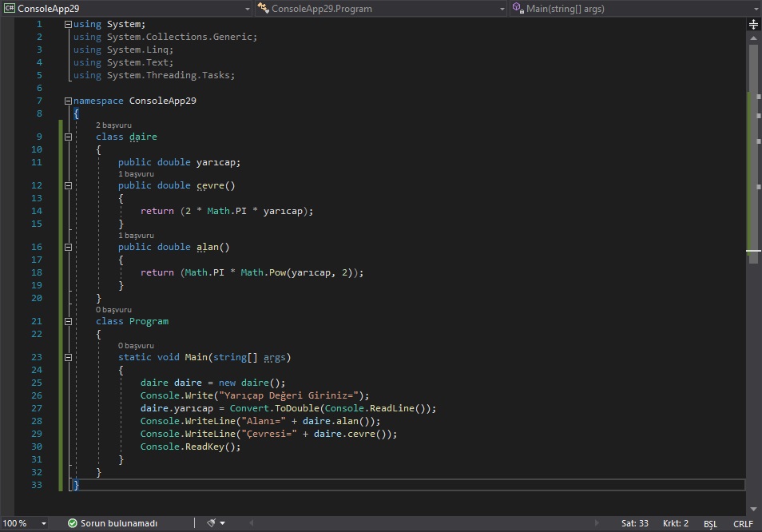762x532 pixels.
Task: Collapse the using directives block
Action: click(x=68, y=24)
